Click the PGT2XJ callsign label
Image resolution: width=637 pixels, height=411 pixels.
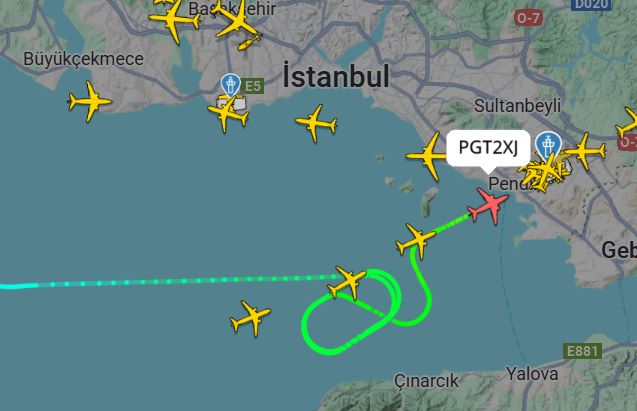click(488, 147)
